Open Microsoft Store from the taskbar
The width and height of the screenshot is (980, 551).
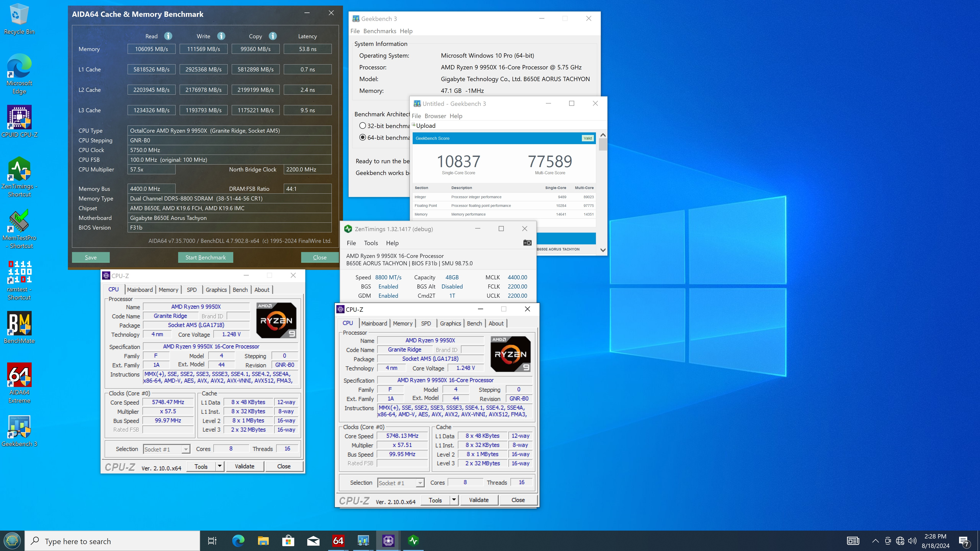(288, 541)
